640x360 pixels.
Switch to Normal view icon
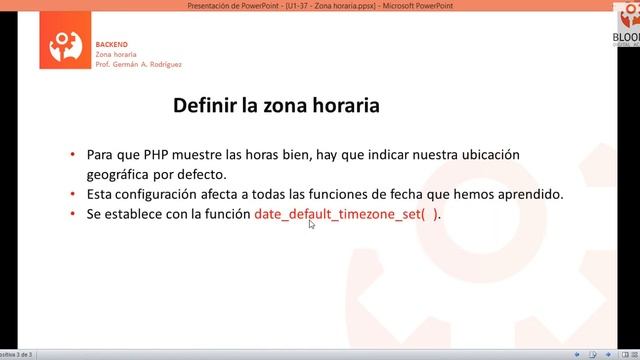(x=625, y=355)
